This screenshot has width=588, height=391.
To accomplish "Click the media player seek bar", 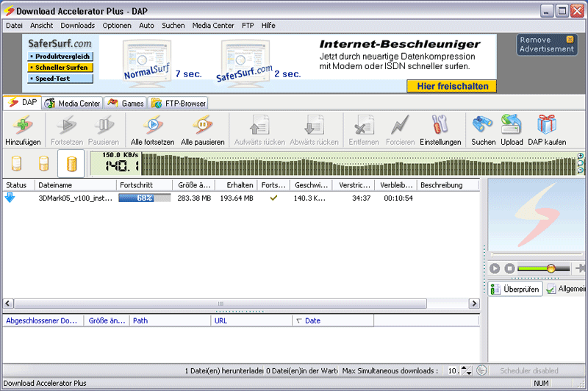I will [x=537, y=254].
